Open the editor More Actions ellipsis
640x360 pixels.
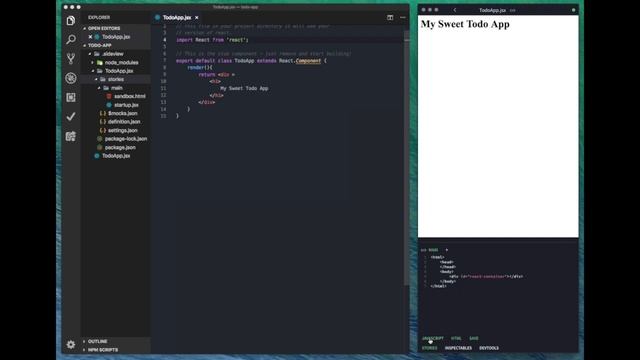403,18
